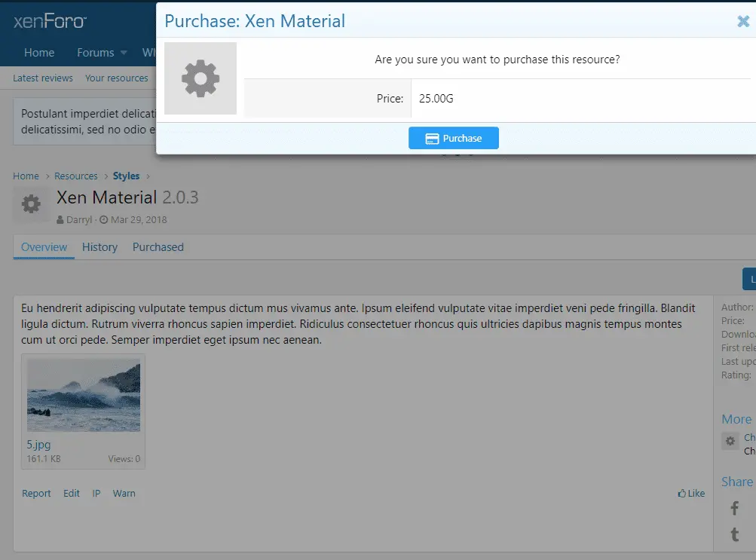The width and height of the screenshot is (756, 560).
Task: Click the user icon beside Darryl
Action: tap(60, 220)
